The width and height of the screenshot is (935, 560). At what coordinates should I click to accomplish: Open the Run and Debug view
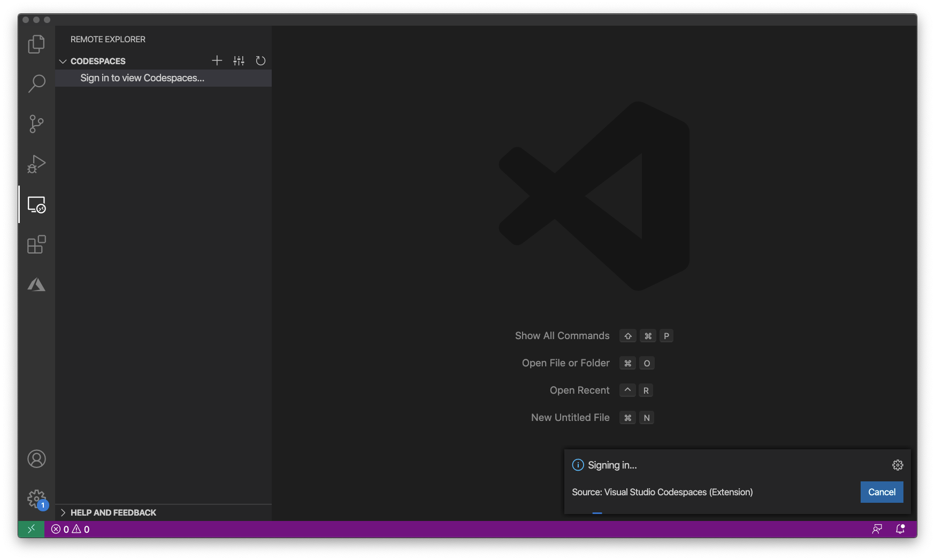click(36, 164)
